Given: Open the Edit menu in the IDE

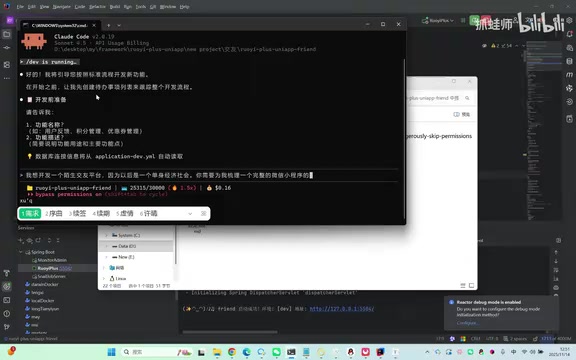Looking at the screenshot, I should [x=32, y=7].
